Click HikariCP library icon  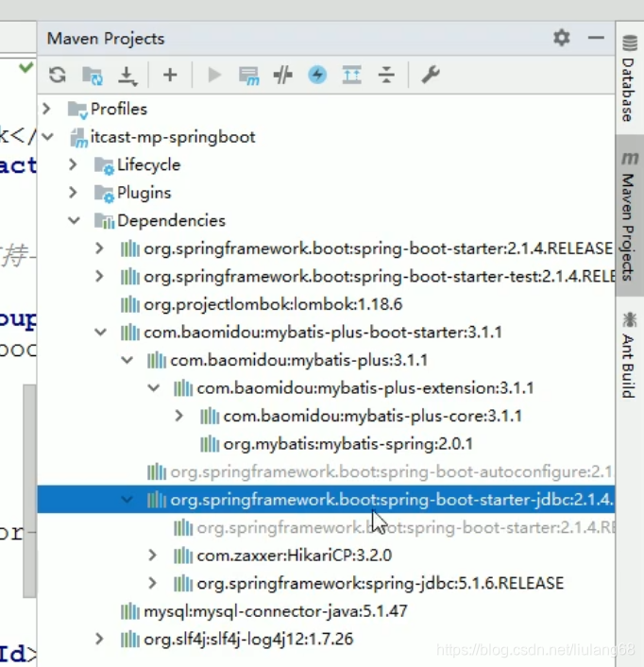[x=183, y=556]
